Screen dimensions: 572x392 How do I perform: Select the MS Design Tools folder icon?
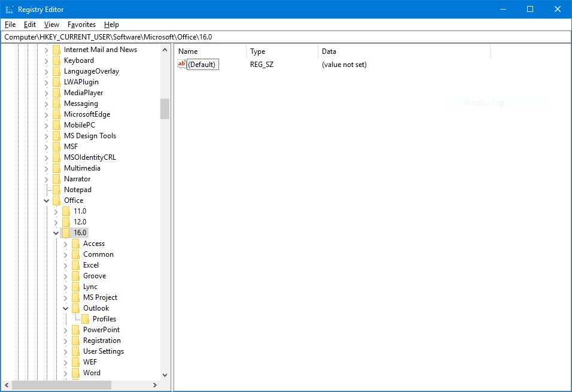56,136
